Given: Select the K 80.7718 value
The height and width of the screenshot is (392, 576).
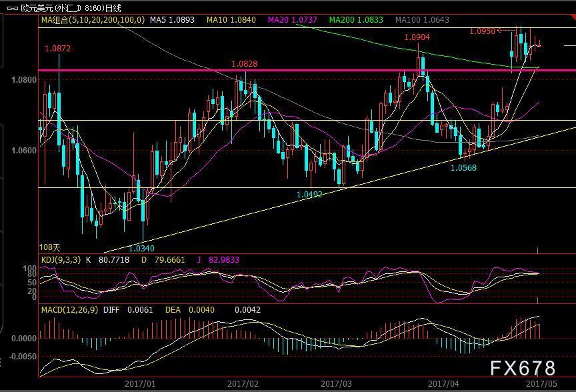Looking at the screenshot, I should [107, 260].
